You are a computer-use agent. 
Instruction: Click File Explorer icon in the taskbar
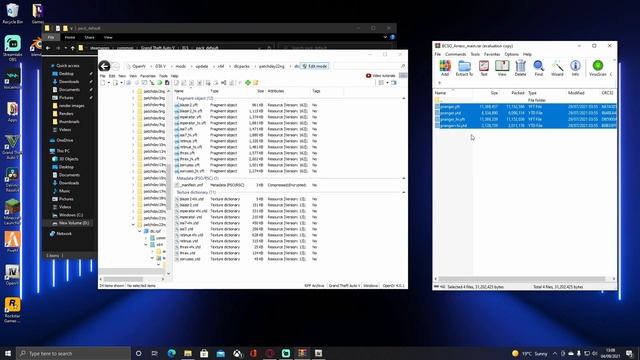point(188,353)
